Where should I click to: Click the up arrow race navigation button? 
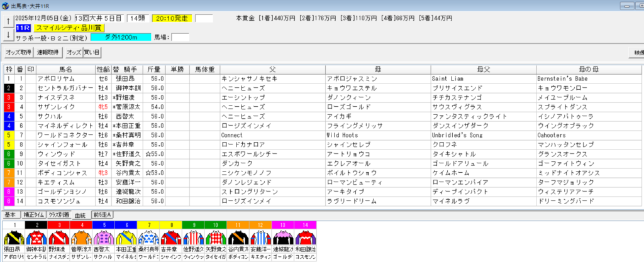[7, 21]
